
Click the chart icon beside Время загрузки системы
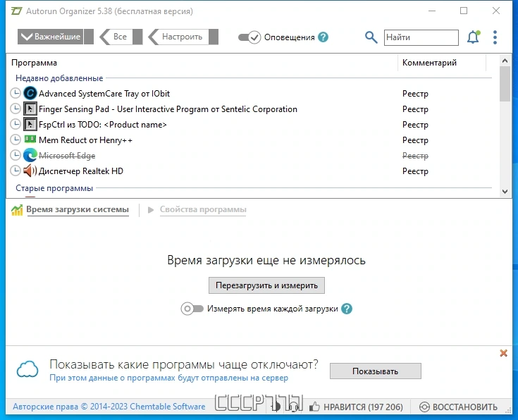pos(17,210)
